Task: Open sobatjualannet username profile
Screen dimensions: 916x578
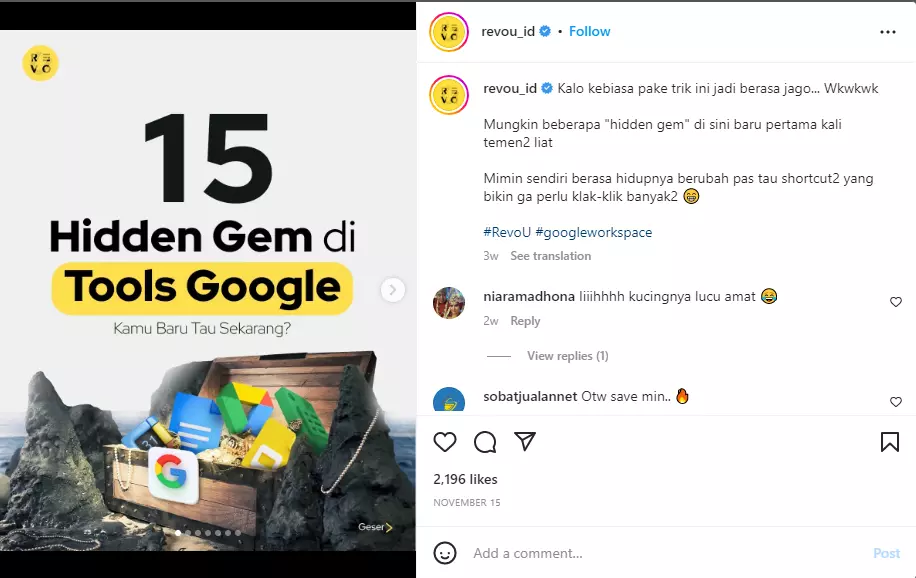Action: [530, 396]
